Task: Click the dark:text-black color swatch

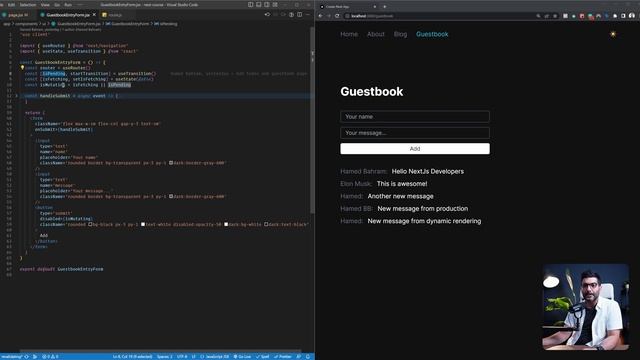Action: [266, 224]
